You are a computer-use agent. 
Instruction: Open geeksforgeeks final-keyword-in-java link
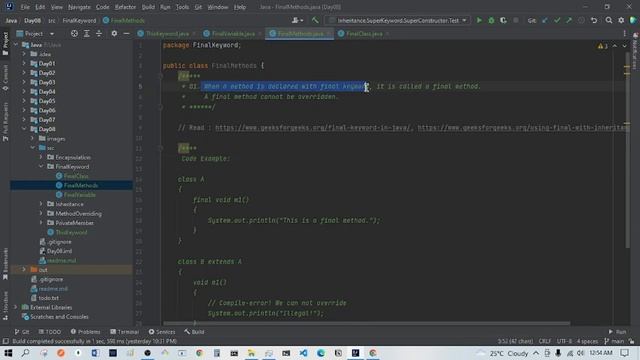point(313,128)
